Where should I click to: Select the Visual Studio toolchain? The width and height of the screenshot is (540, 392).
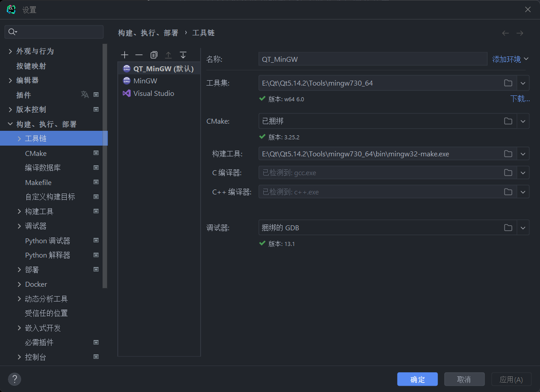click(153, 93)
